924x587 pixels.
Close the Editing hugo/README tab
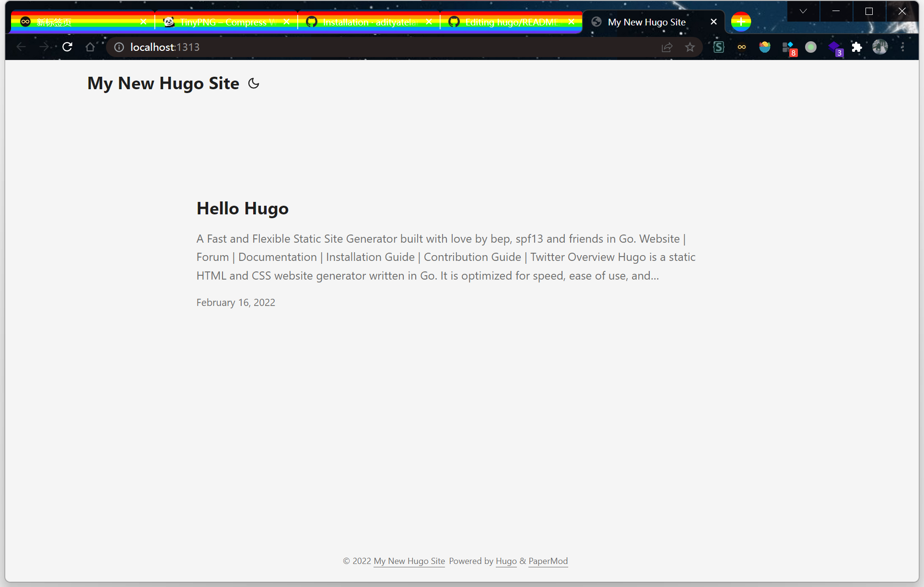click(571, 22)
